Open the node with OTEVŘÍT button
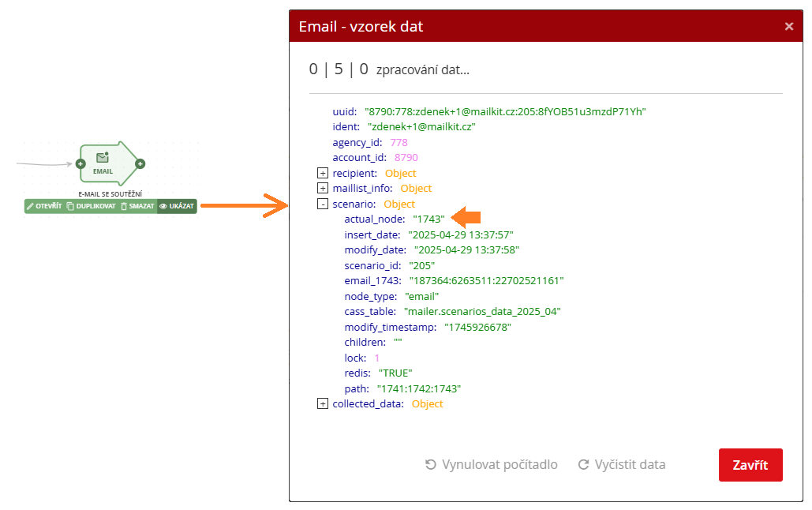Screen dimensions: 812x510 44,206
